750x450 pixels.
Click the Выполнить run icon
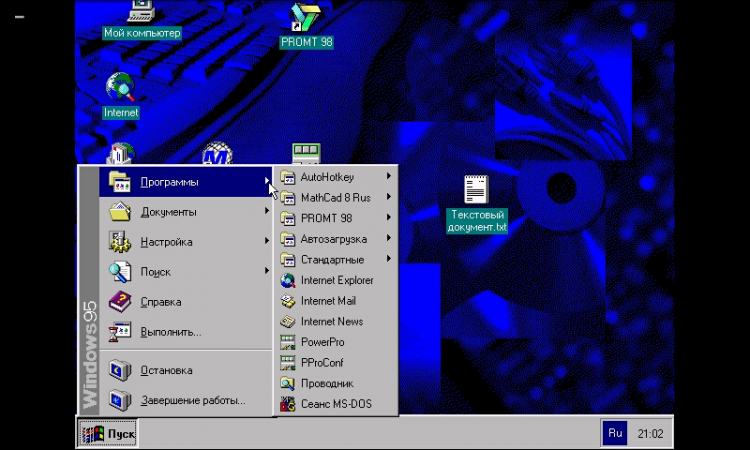point(120,332)
